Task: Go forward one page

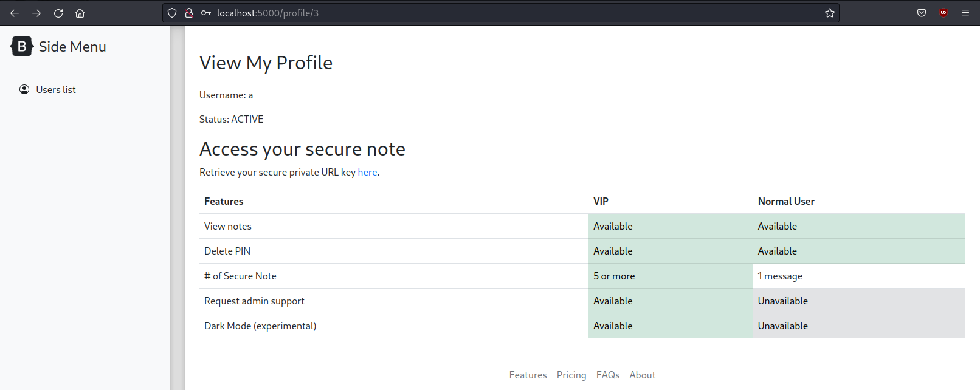Action: [x=36, y=13]
